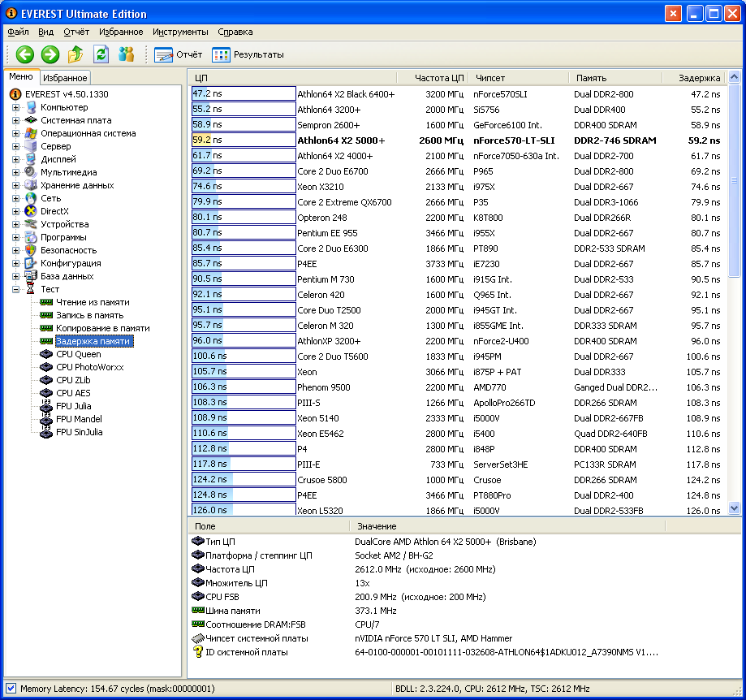746x700 pixels.
Task: Click the FPU Julia benchmark icon
Action: coord(46,406)
